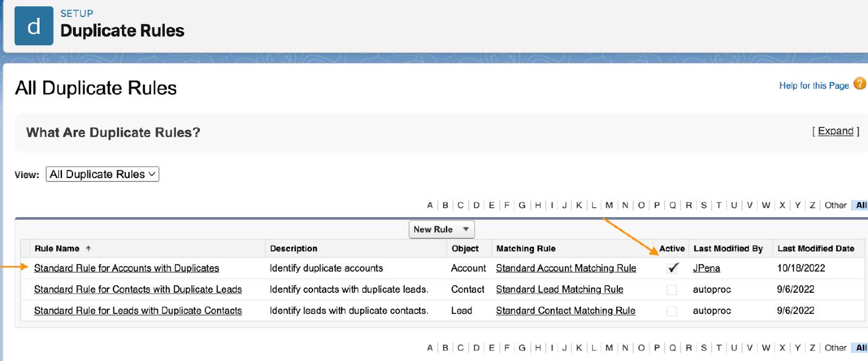
Task: Sort by Last Modified Date column header
Action: coord(815,249)
